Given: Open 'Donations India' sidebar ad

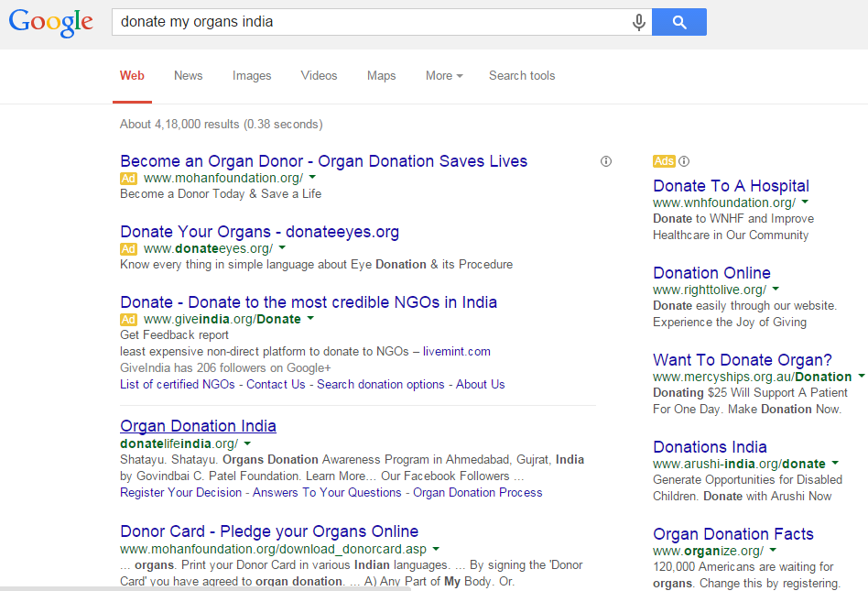Looking at the screenshot, I should [x=711, y=447].
